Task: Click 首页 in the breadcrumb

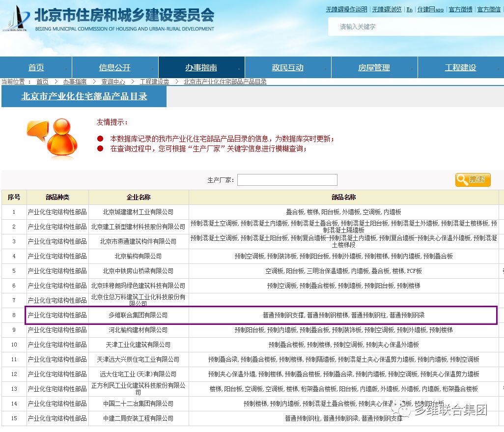Action: (42, 82)
